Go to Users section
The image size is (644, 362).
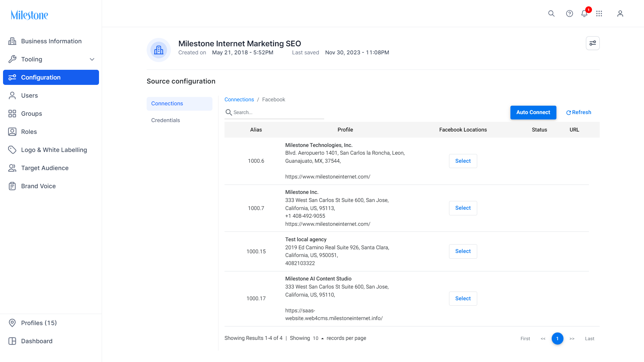[51, 96]
